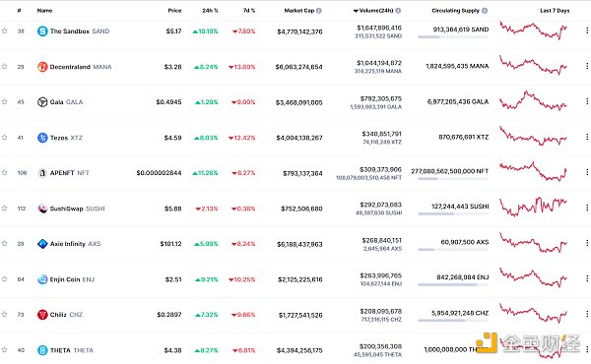Click Volume(24h) info icon
This screenshot has height=364, width=591.
click(x=398, y=11)
